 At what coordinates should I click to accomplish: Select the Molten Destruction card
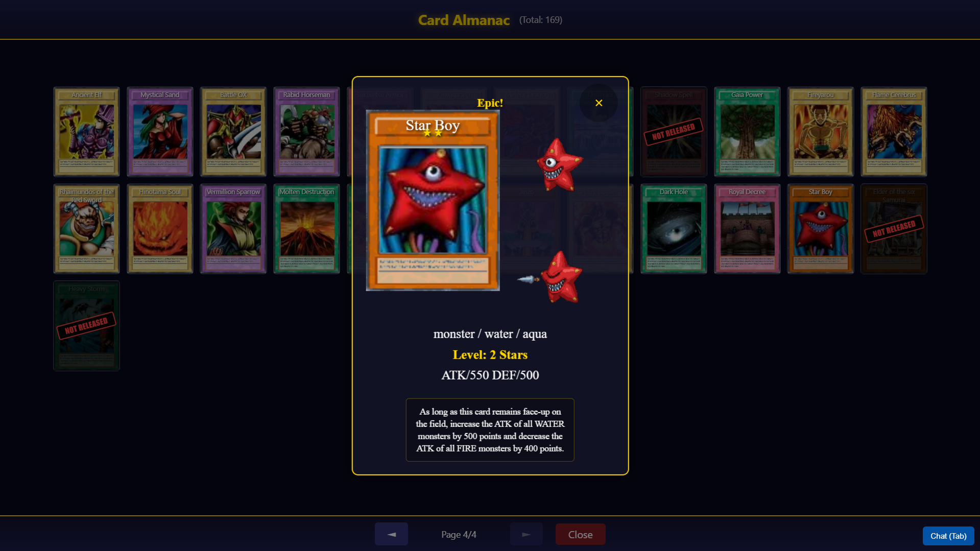pyautogui.click(x=306, y=229)
